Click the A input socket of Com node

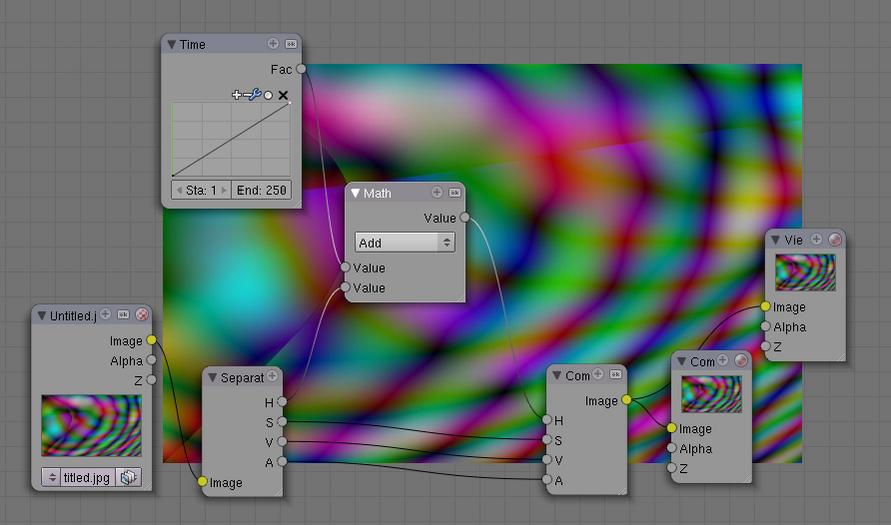(x=547, y=480)
